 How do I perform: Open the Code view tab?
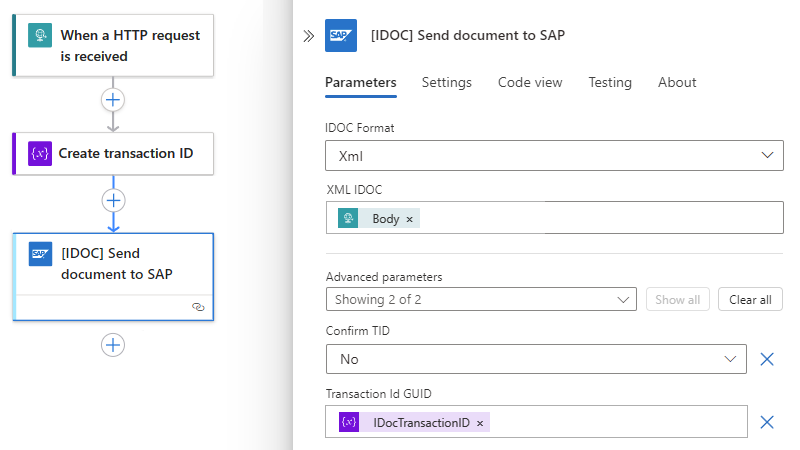point(530,82)
